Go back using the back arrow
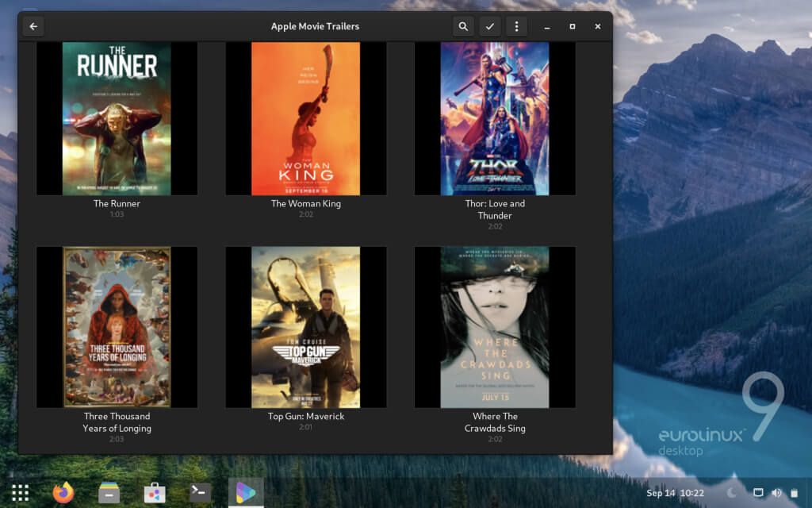812x508 pixels. point(33,25)
